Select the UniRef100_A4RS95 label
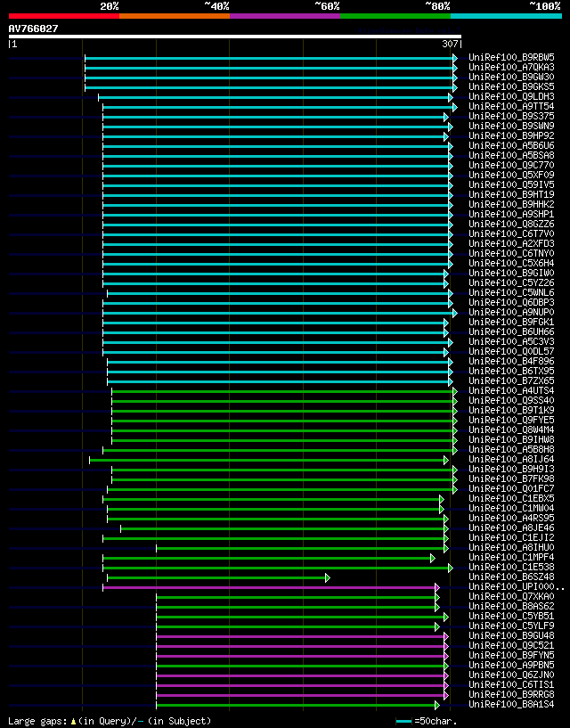 [x=511, y=518]
